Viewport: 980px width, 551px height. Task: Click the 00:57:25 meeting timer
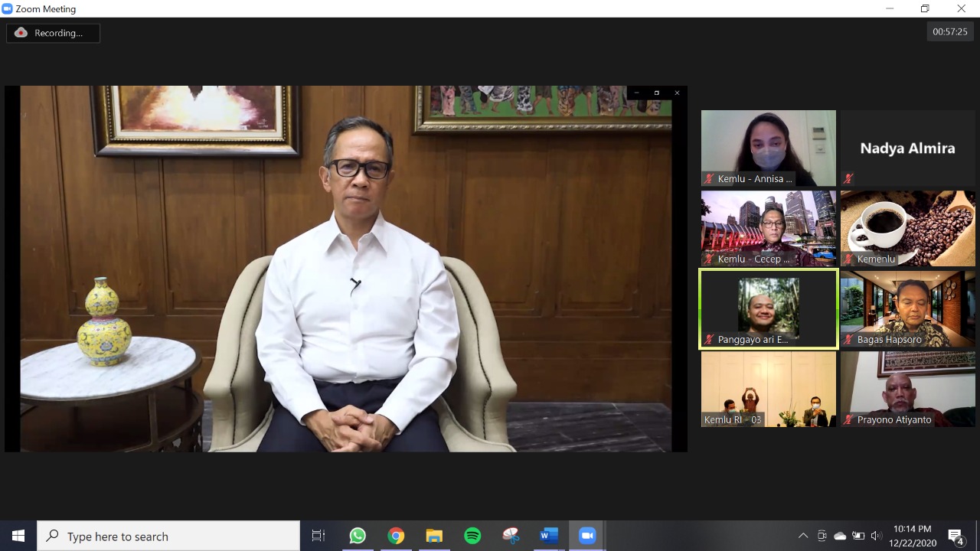(x=950, y=31)
